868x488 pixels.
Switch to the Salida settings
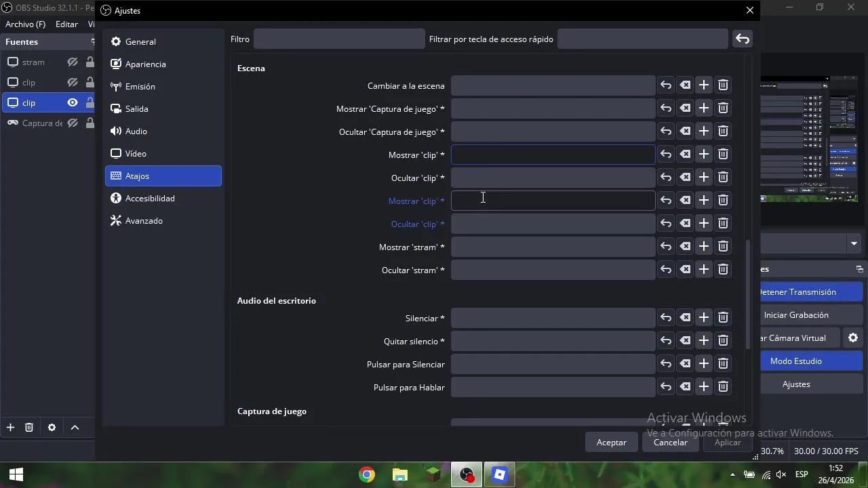[x=163, y=109]
